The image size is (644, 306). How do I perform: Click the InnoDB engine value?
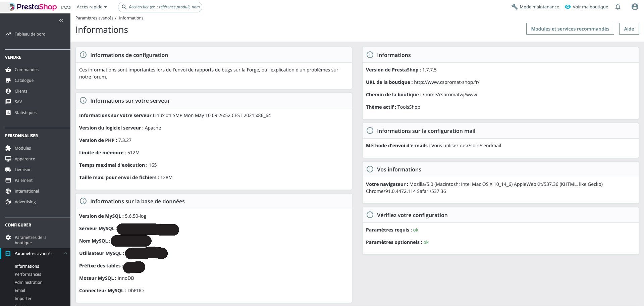coord(126,278)
